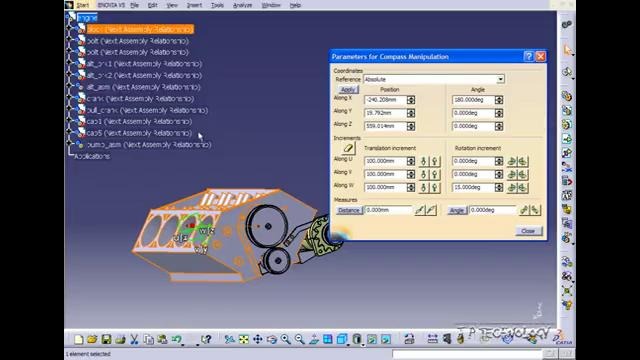Screen dimensions: 640x360
Task: Click translate negative along U icon
Action: 423,161
